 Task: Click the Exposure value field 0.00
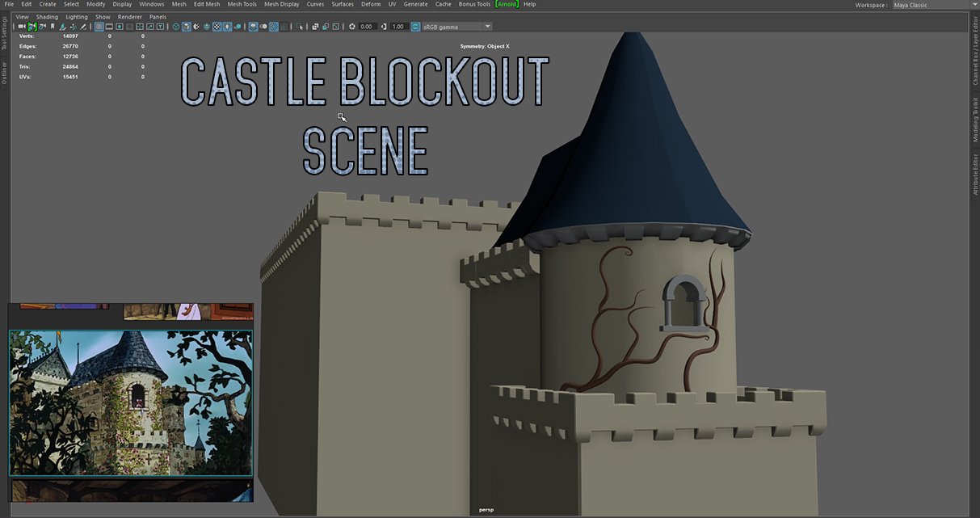click(368, 27)
